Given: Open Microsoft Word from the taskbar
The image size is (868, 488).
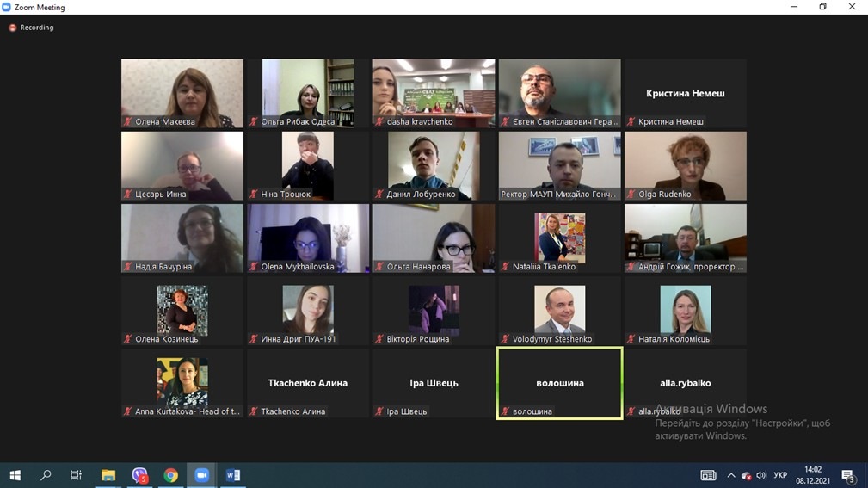Looking at the screenshot, I should coord(233,475).
